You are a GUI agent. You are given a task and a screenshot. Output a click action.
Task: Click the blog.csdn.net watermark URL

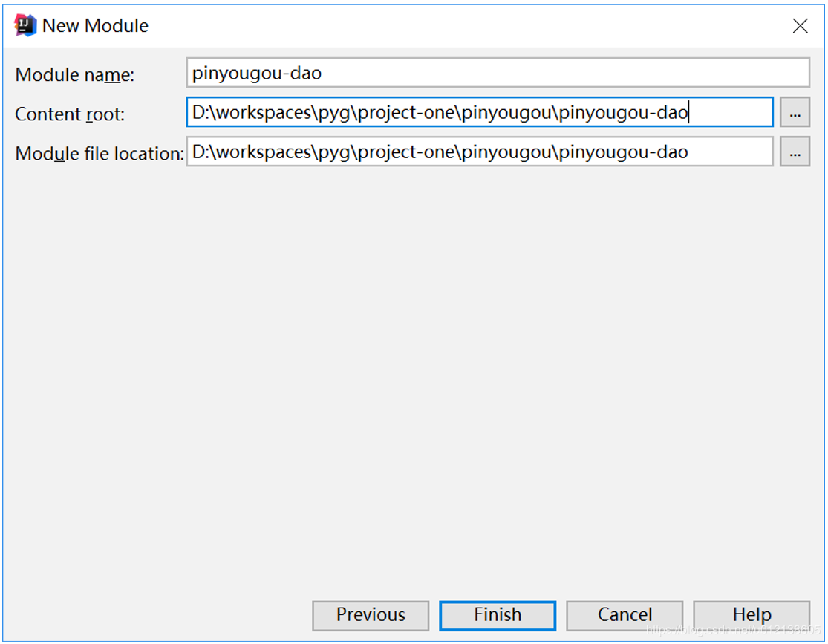[x=734, y=631]
